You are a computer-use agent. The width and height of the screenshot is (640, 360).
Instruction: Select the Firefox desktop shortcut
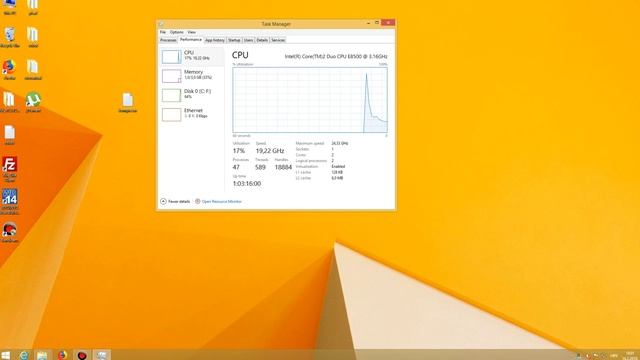click(x=9, y=69)
